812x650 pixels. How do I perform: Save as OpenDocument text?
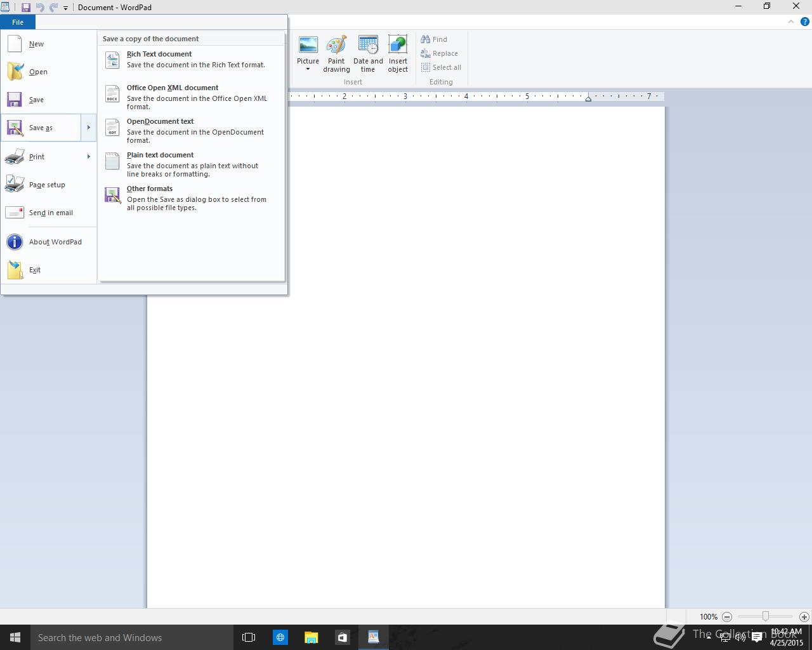pos(191,131)
